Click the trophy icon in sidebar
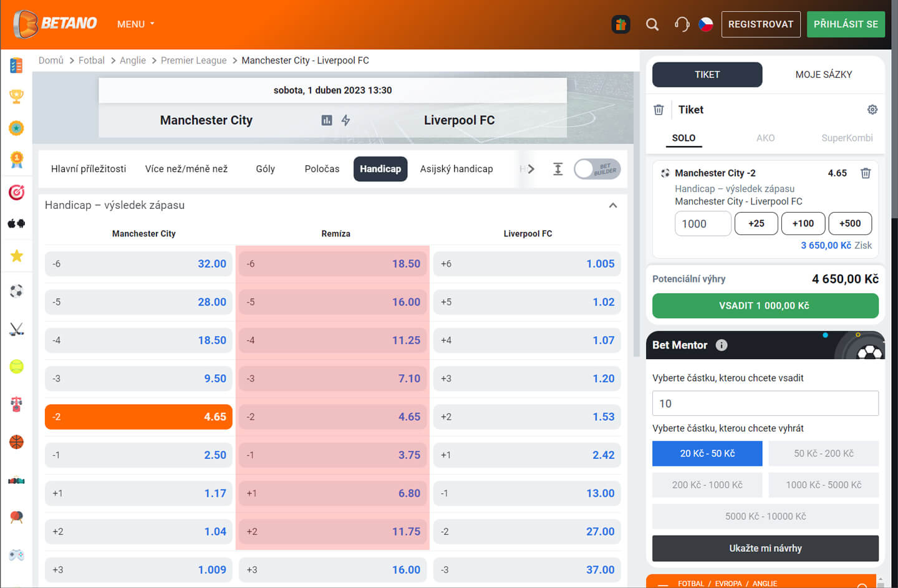 [x=16, y=97]
